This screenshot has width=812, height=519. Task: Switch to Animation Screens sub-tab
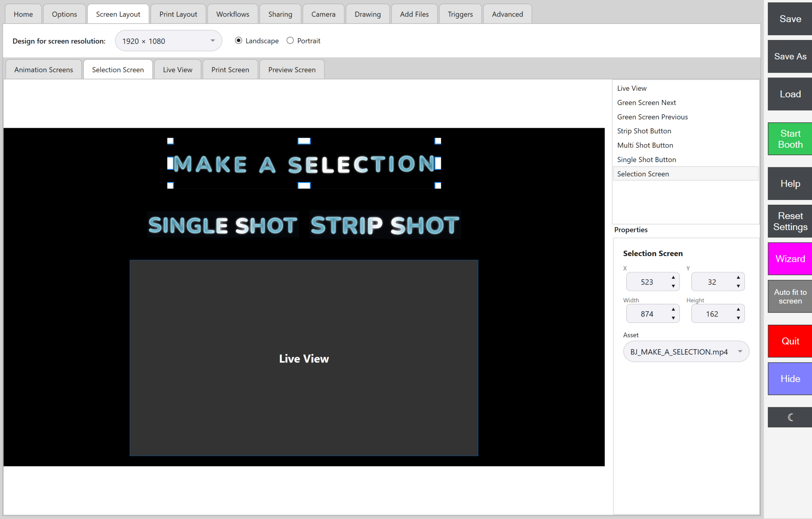click(x=43, y=70)
